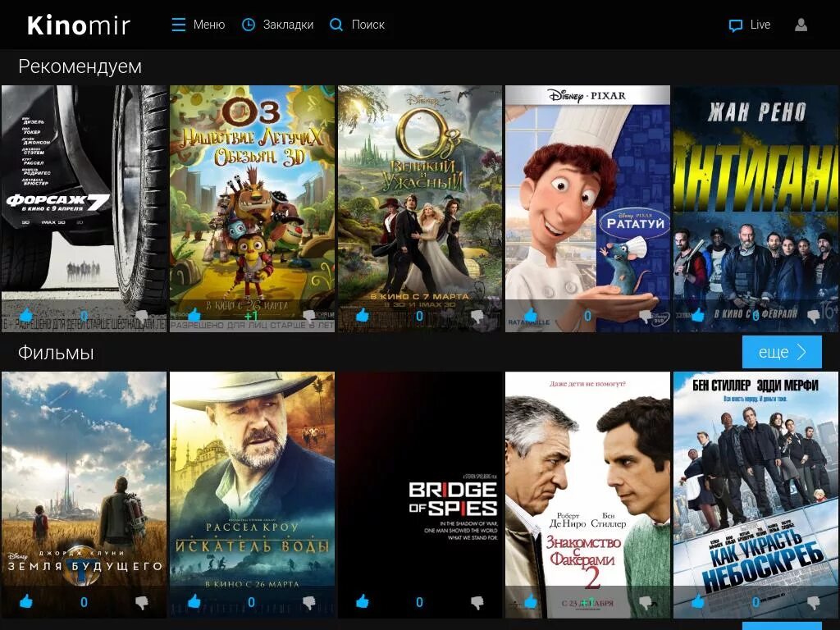Open the Live chat icon
The image size is (840, 630).
[736, 25]
